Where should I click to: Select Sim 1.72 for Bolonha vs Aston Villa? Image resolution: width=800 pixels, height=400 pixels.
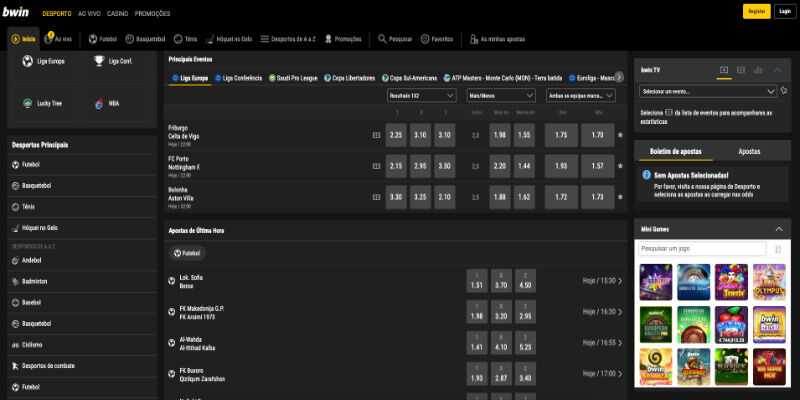pos(561,197)
